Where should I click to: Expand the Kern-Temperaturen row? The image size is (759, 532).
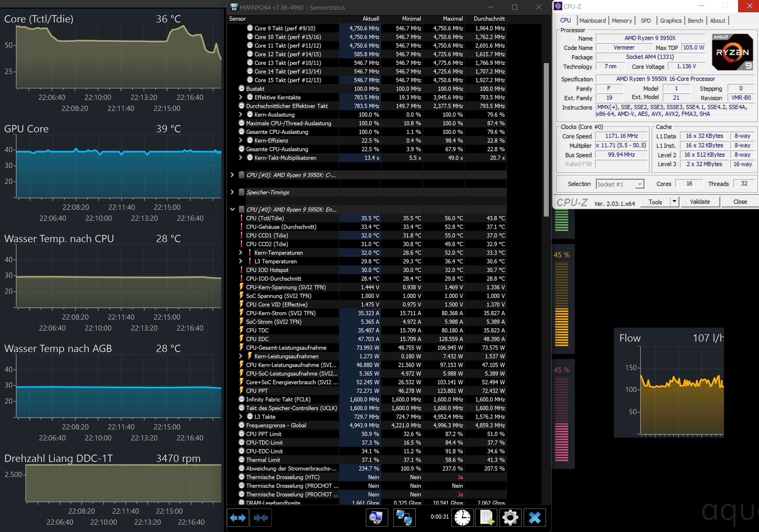tap(241, 252)
